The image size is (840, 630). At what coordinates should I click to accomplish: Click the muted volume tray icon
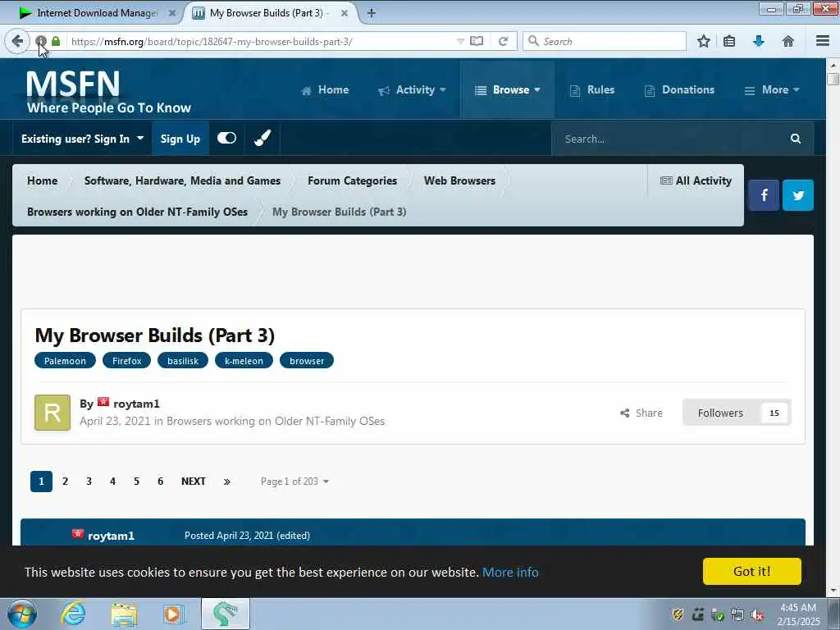point(757,615)
